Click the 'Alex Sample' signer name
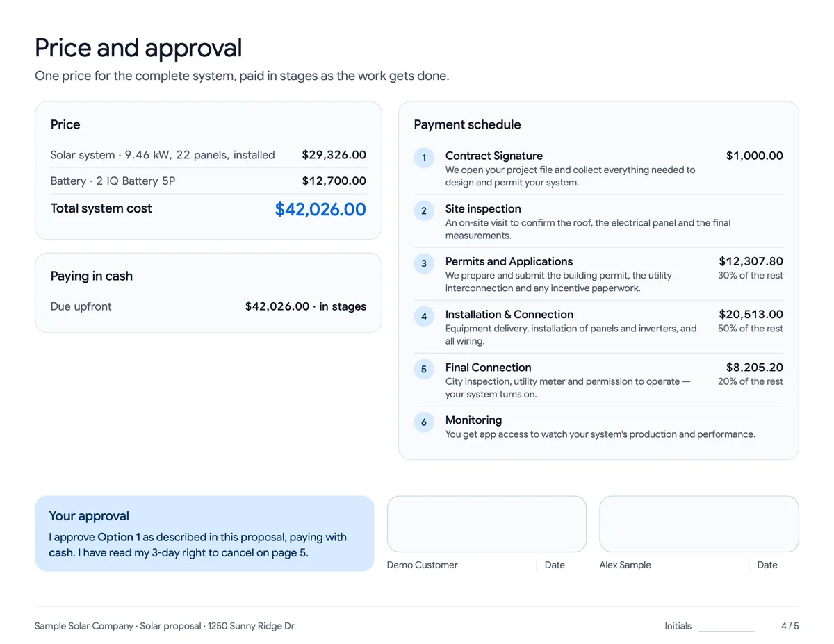 tap(625, 565)
